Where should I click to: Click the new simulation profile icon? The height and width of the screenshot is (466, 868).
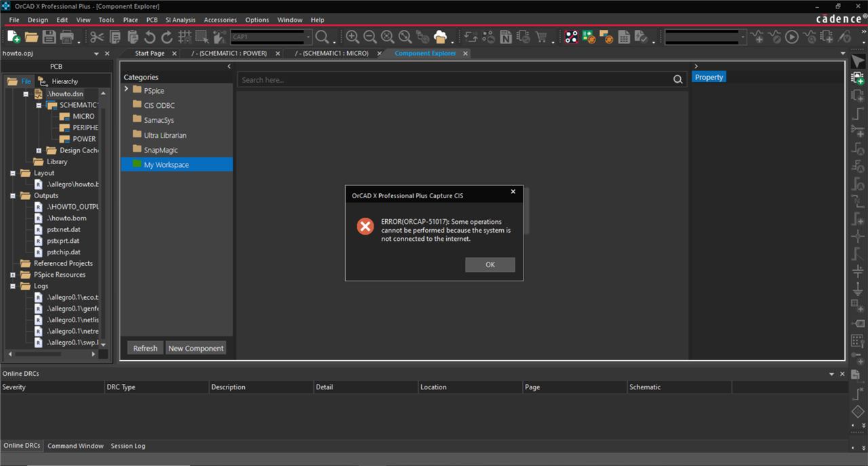pyautogui.click(x=757, y=37)
